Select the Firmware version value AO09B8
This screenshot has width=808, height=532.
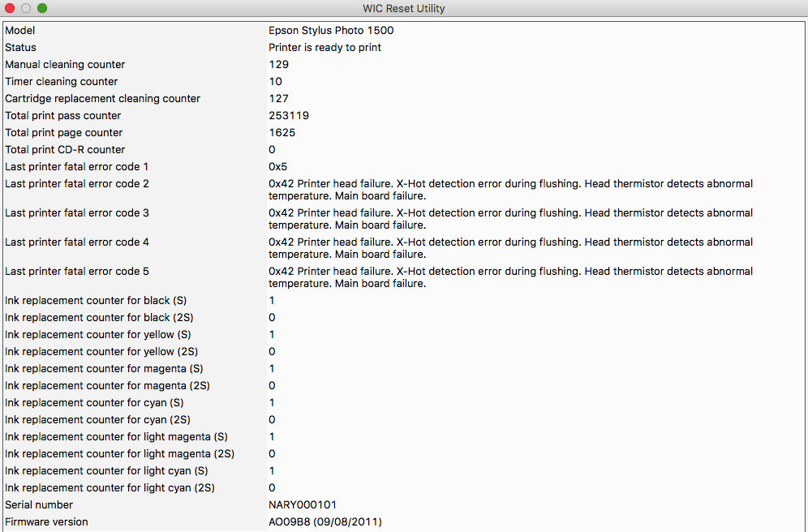click(325, 521)
